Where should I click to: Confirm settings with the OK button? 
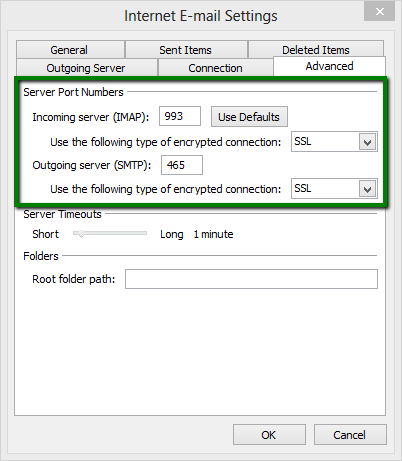pos(269,435)
